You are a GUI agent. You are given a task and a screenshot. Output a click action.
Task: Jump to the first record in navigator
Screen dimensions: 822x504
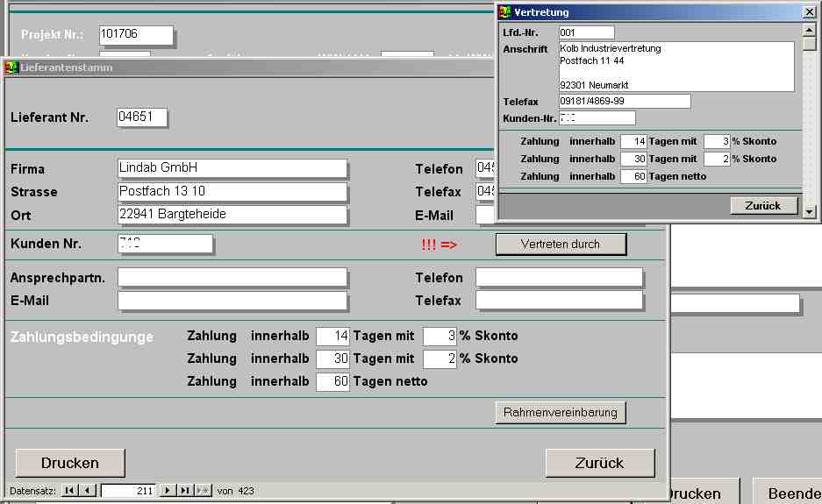pos(70,491)
